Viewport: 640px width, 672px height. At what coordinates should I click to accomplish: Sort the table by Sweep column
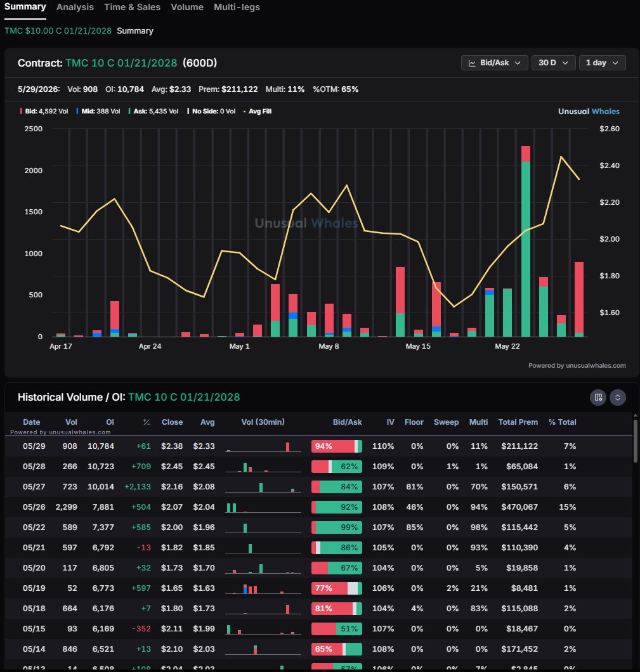point(446,422)
